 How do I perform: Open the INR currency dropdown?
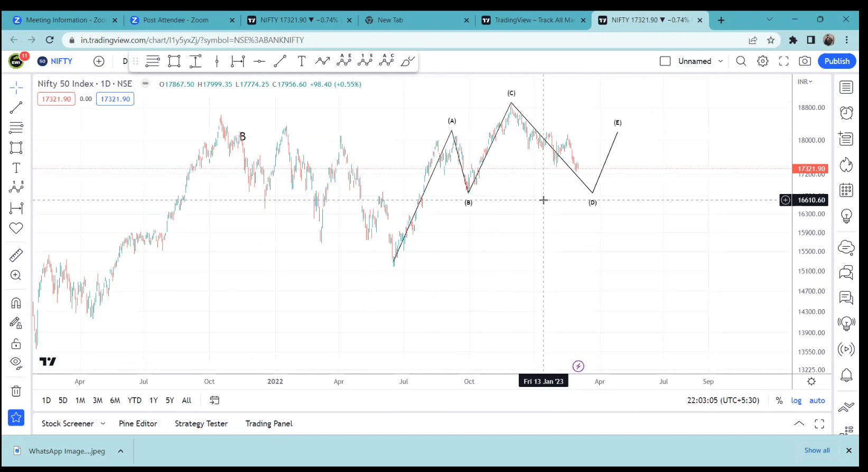point(805,82)
